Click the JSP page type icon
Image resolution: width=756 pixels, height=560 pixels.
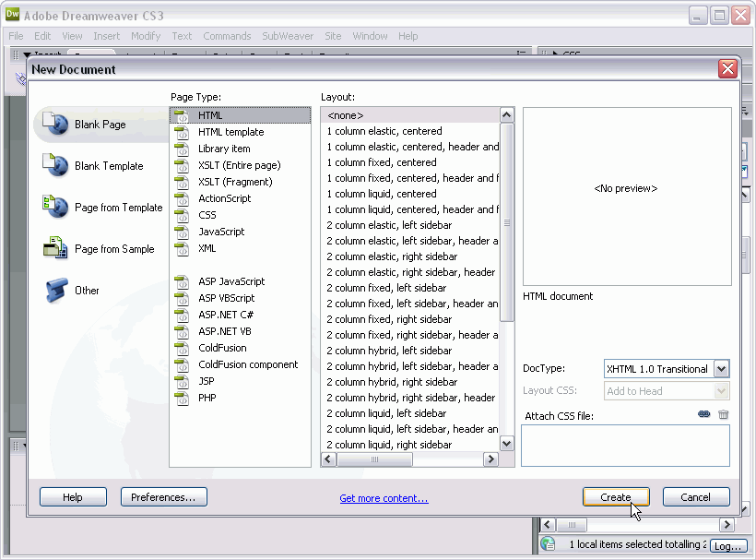tap(182, 382)
